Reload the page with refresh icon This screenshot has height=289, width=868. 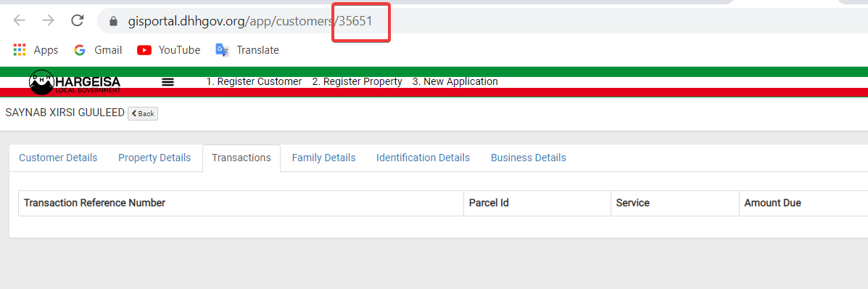pyautogui.click(x=78, y=20)
